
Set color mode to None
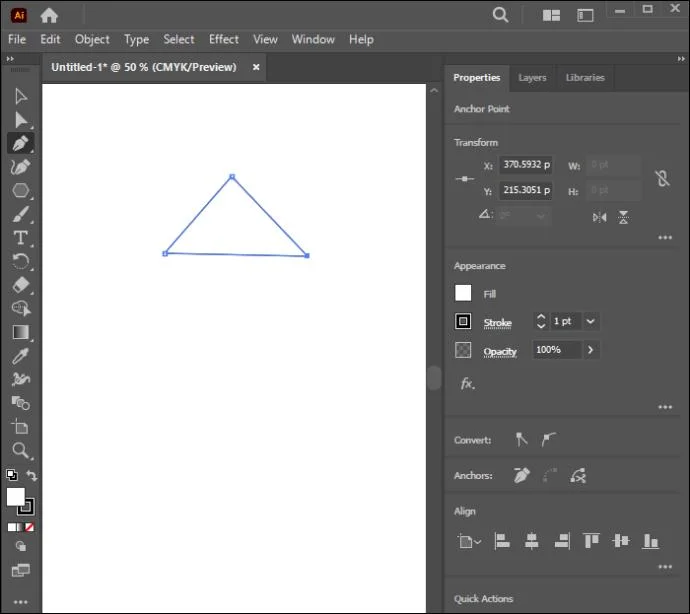pyautogui.click(x=29, y=527)
